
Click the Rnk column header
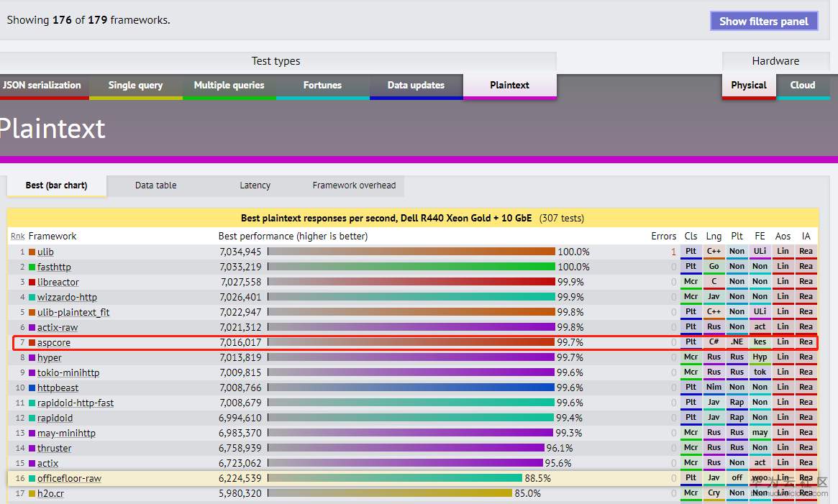(x=18, y=237)
